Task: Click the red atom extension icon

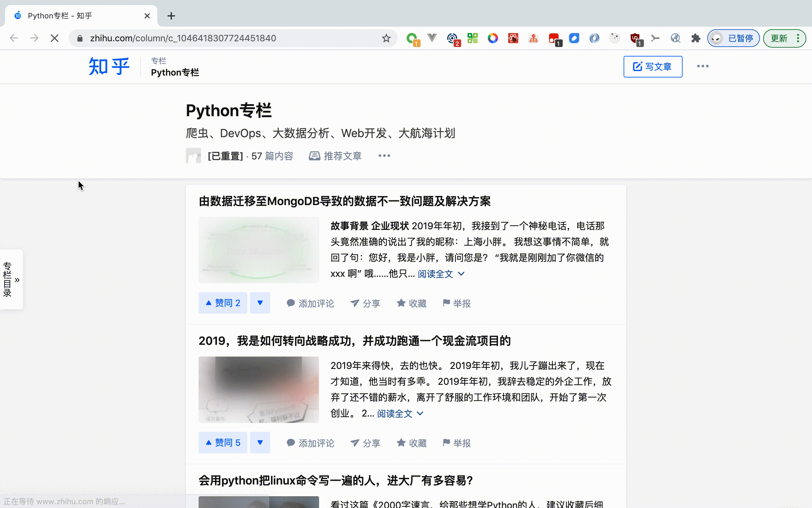Action: [x=513, y=38]
